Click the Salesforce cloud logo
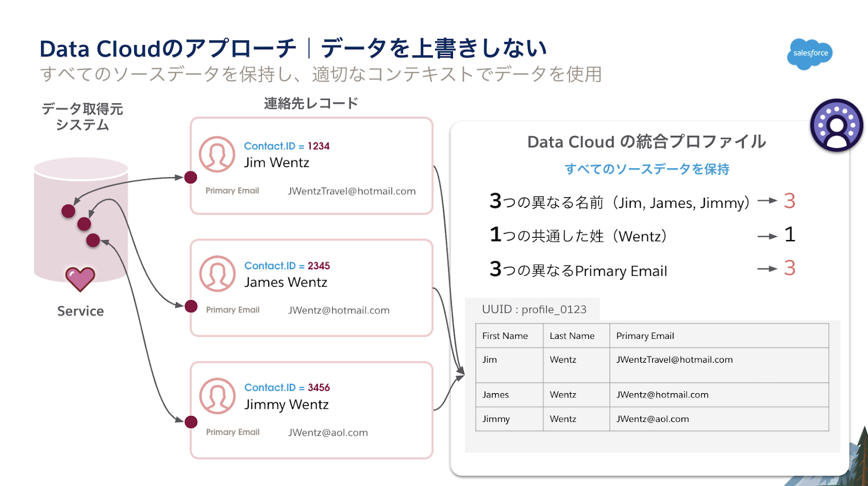 pyautogui.click(x=810, y=54)
